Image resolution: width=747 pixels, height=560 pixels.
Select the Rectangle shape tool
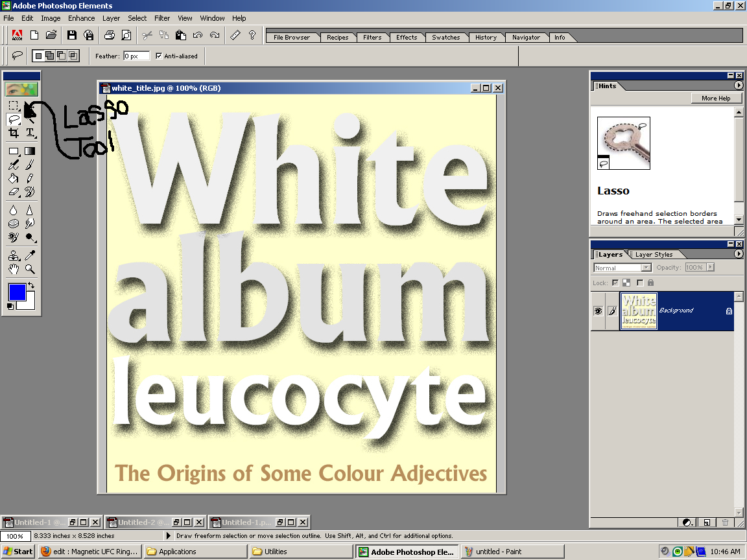(x=14, y=152)
